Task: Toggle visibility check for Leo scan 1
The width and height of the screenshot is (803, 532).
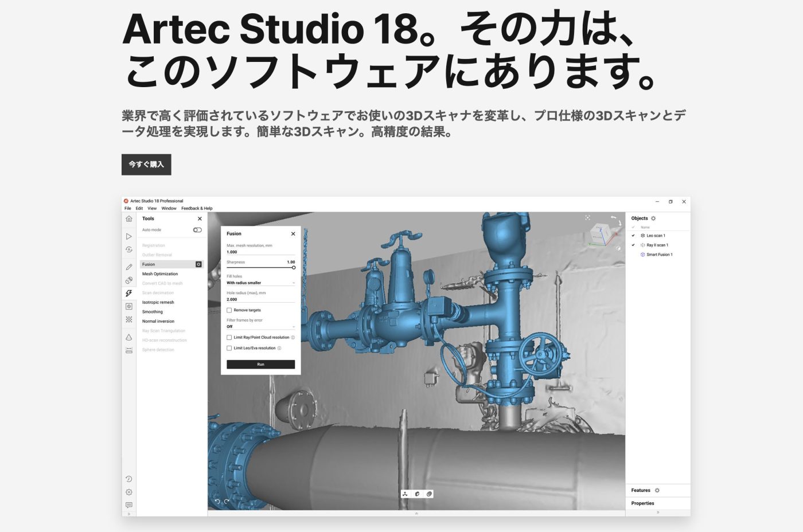Action: click(633, 236)
